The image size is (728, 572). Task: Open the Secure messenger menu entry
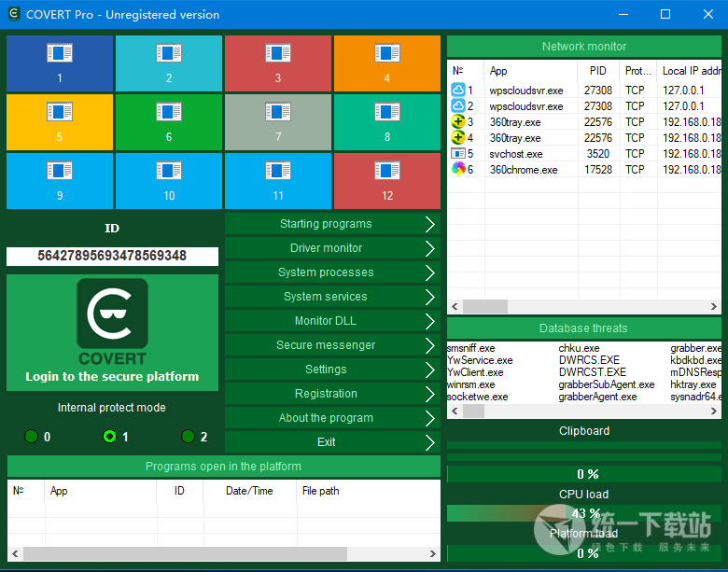326,345
